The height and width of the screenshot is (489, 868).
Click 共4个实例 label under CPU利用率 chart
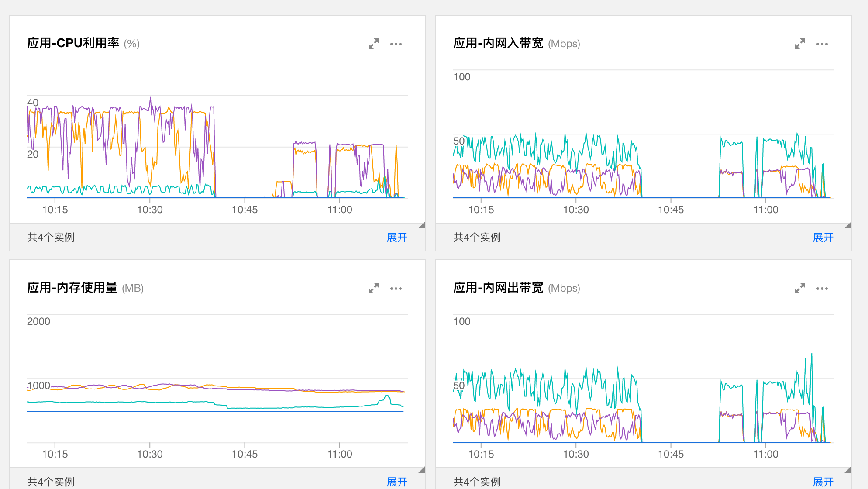coord(51,238)
